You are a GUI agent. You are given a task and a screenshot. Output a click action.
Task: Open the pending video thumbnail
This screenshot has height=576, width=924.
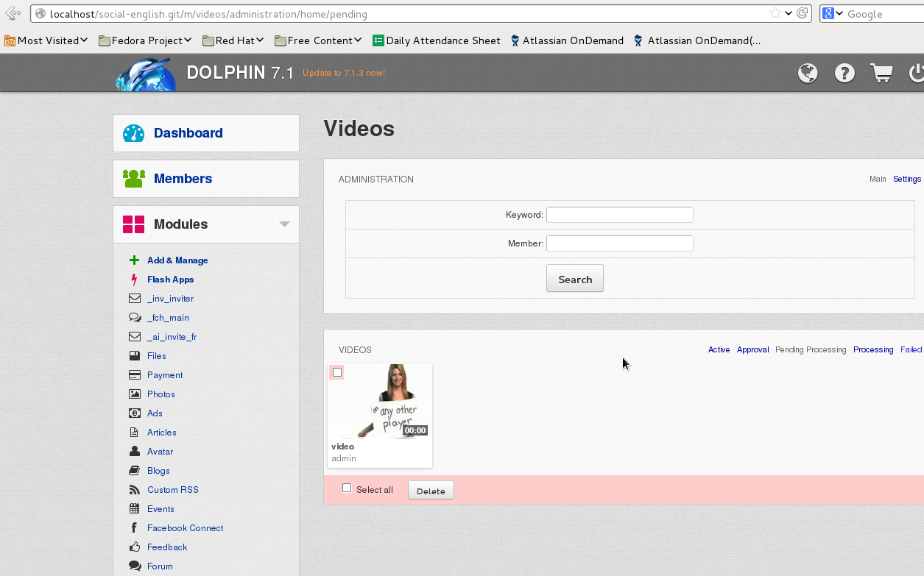(x=380, y=402)
